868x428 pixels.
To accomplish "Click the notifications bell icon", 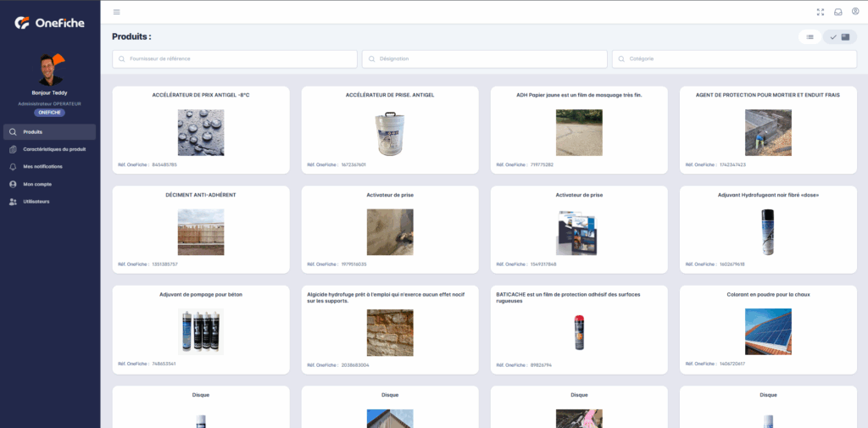I will [13, 166].
